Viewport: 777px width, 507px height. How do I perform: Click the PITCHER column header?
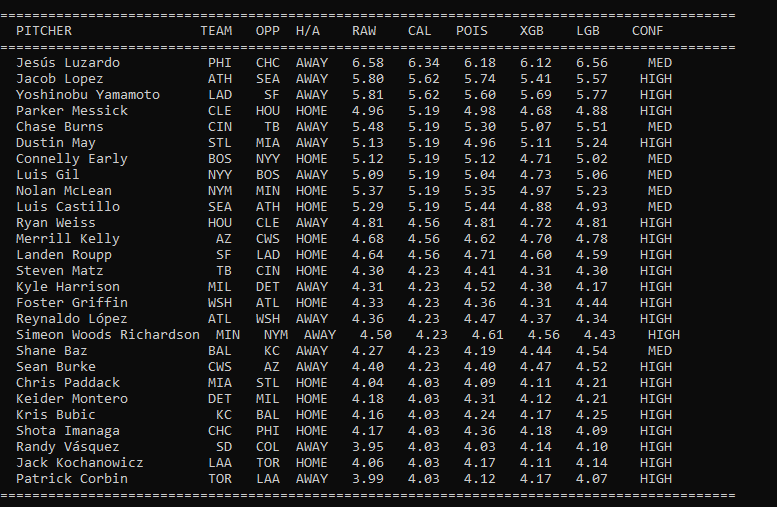[x=44, y=31]
